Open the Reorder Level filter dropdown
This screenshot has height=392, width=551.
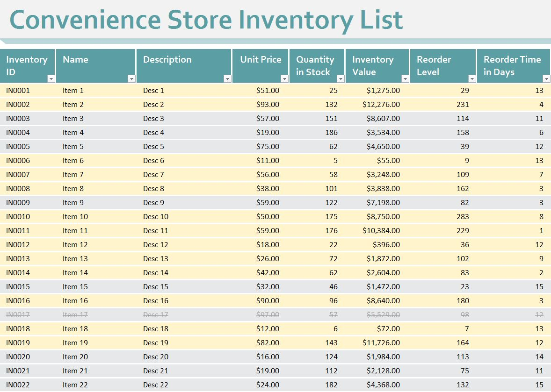click(472, 79)
